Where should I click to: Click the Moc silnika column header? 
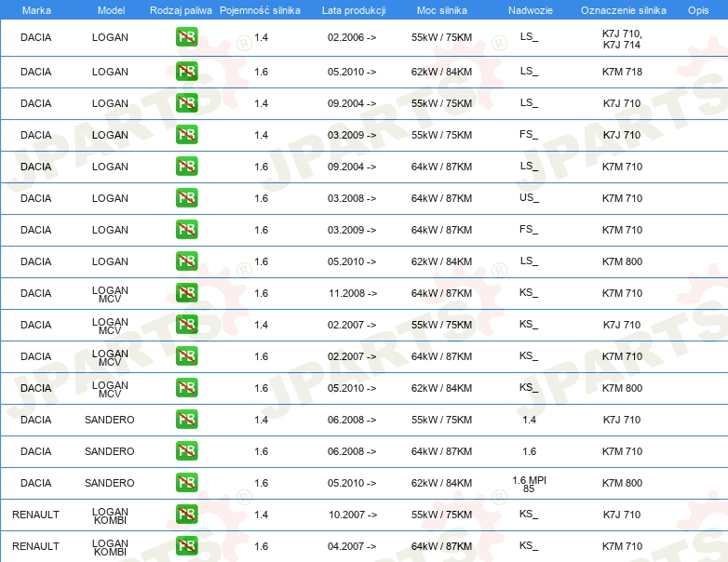pyautogui.click(x=441, y=11)
